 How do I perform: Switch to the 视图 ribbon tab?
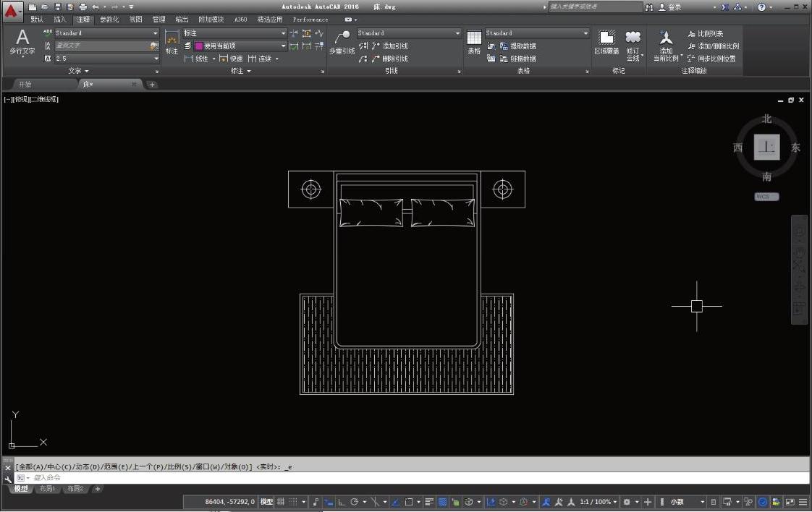(135, 20)
